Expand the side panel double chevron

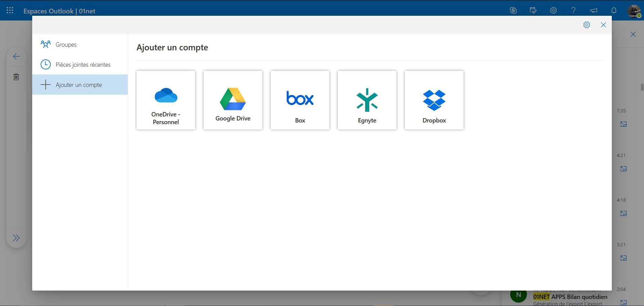(x=16, y=238)
